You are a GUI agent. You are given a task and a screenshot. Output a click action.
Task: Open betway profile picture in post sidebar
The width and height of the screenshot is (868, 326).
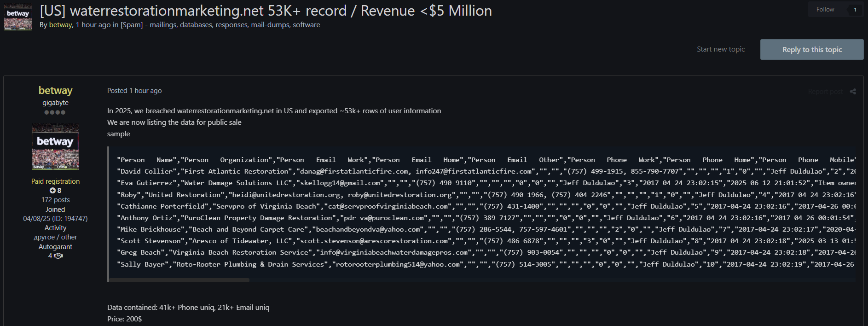coord(55,146)
